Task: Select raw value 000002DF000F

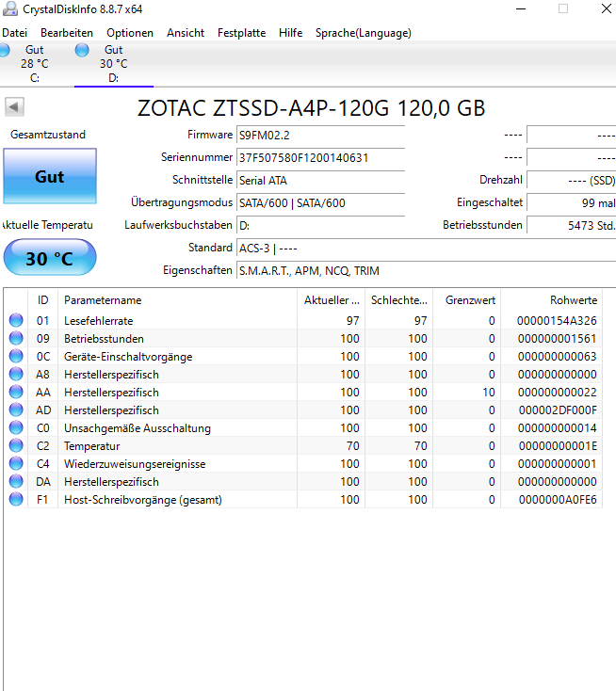Action: tap(558, 410)
